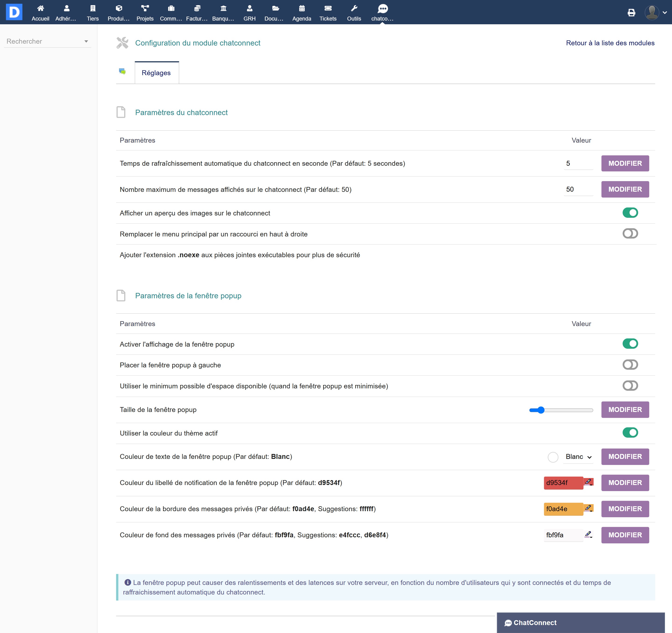Click the d9534f color picker pen icon

[x=588, y=482]
